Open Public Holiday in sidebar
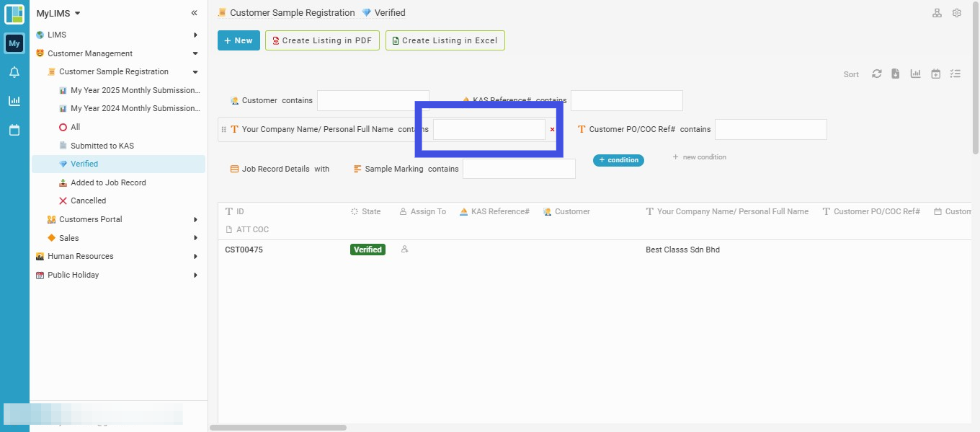Screen dimensions: 980x432 coord(73,275)
